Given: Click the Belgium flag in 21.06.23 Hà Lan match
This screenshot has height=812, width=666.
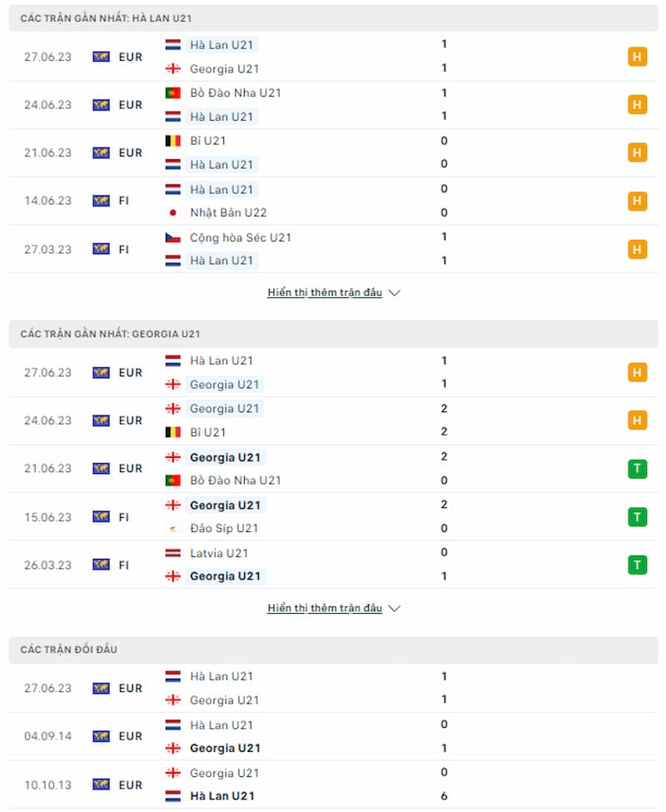Looking at the screenshot, I should click(x=173, y=141).
